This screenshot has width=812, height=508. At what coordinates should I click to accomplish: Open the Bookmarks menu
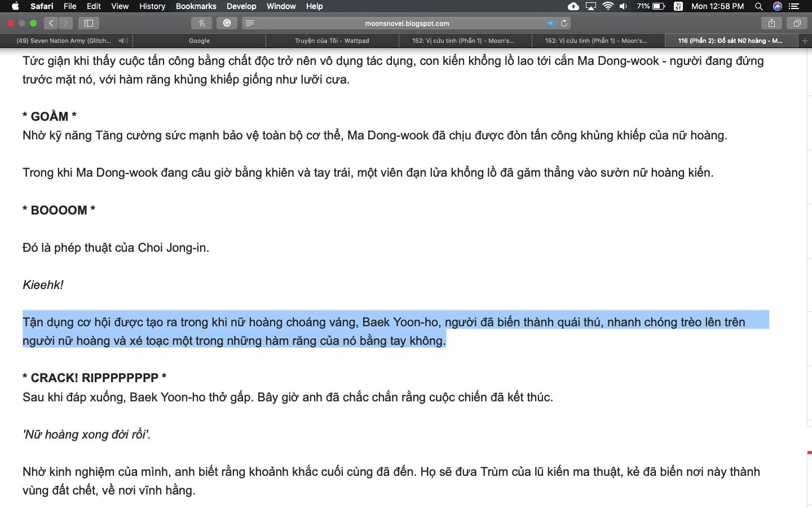196,6
